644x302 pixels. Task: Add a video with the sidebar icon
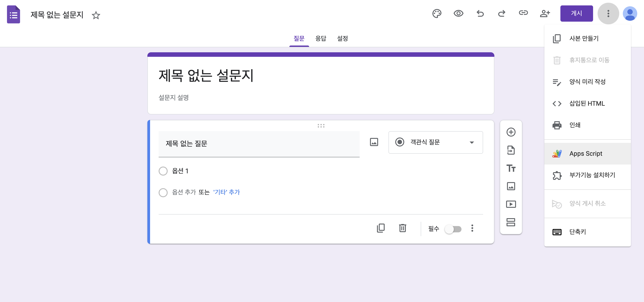pyautogui.click(x=511, y=204)
